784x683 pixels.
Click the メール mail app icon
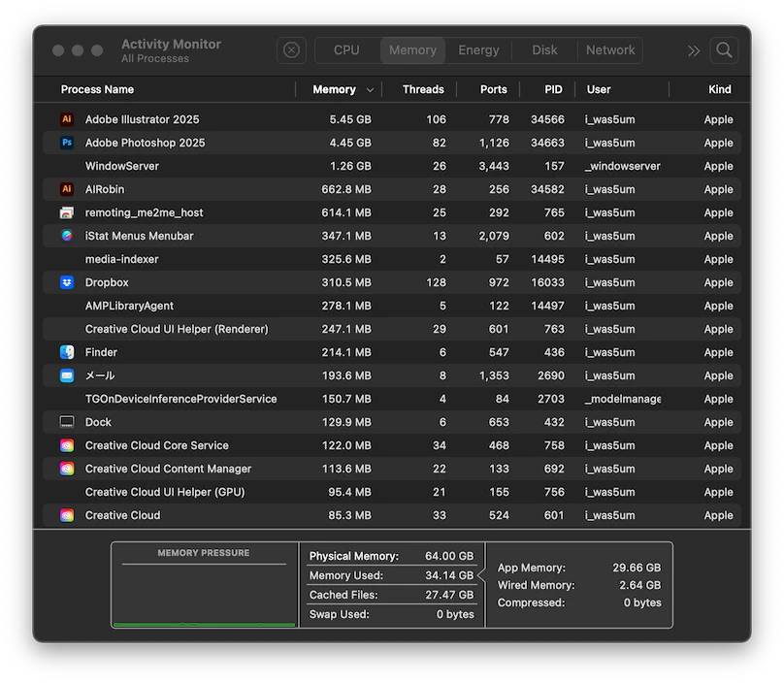pyautogui.click(x=67, y=375)
